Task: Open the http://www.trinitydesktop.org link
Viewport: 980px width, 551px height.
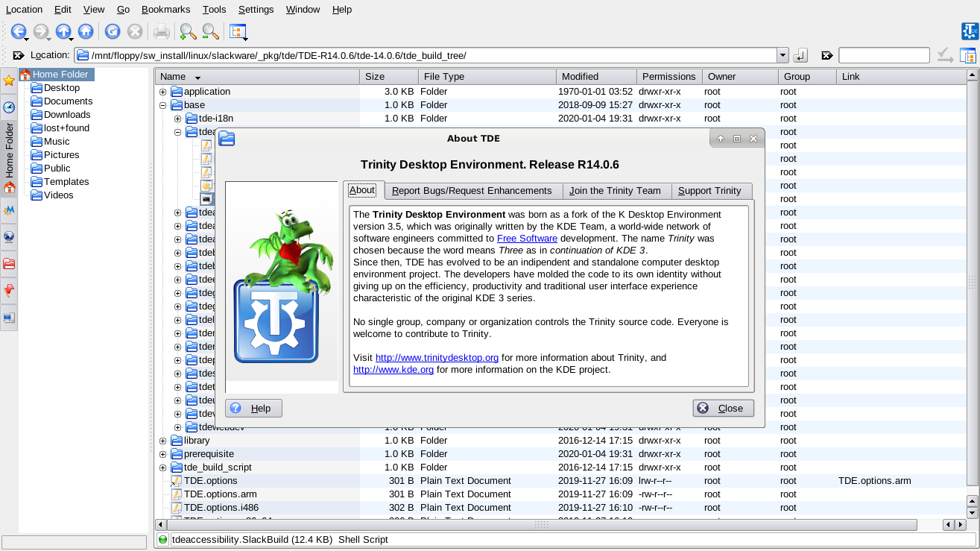Action: (437, 358)
